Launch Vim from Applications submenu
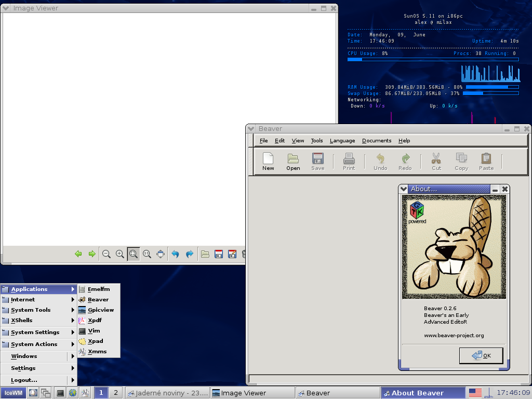532x399 pixels. pyautogui.click(x=99, y=331)
